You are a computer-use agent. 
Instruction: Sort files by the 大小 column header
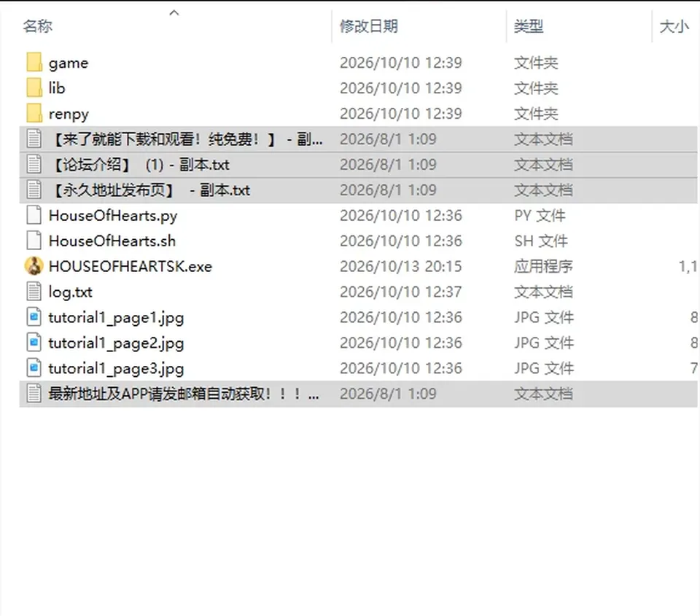[674, 26]
